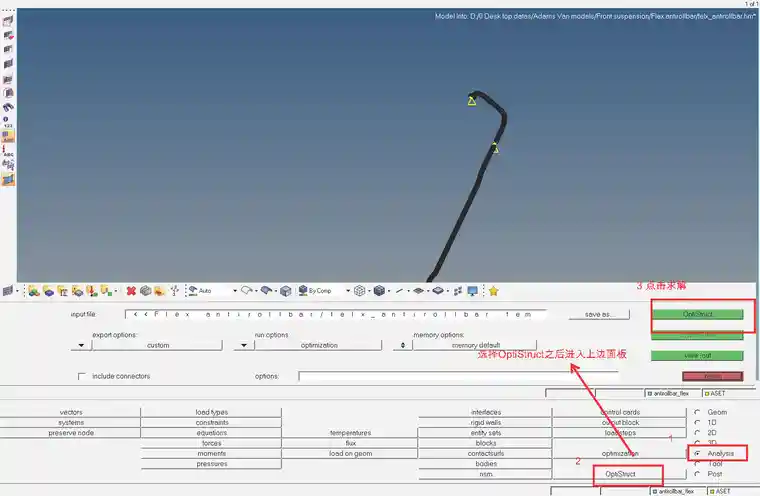
Task: Check the include connectors checkbox
Action: pos(81,376)
